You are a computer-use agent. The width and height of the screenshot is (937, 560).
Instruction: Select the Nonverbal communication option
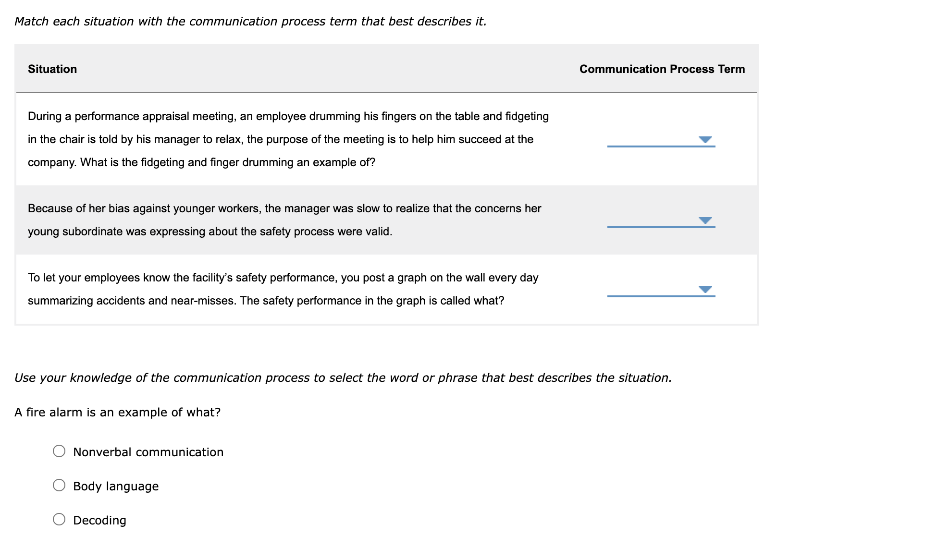59,451
